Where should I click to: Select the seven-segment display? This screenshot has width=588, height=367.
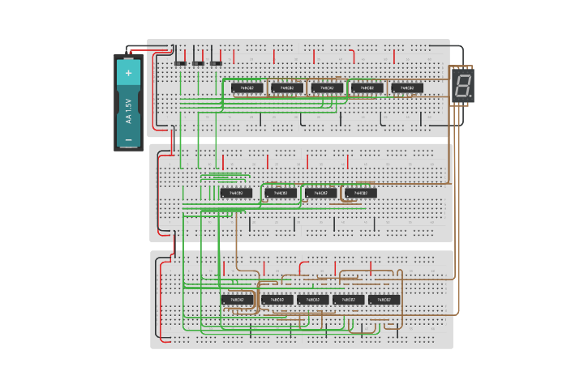tap(462, 85)
